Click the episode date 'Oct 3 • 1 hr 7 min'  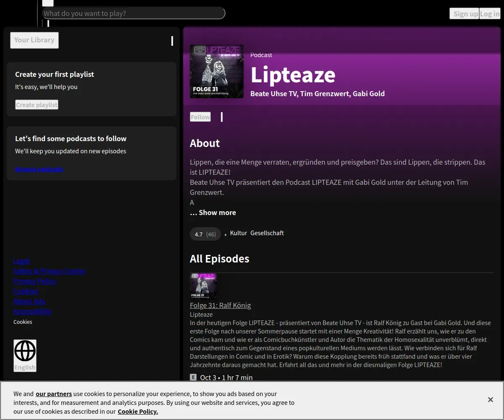tap(226, 378)
